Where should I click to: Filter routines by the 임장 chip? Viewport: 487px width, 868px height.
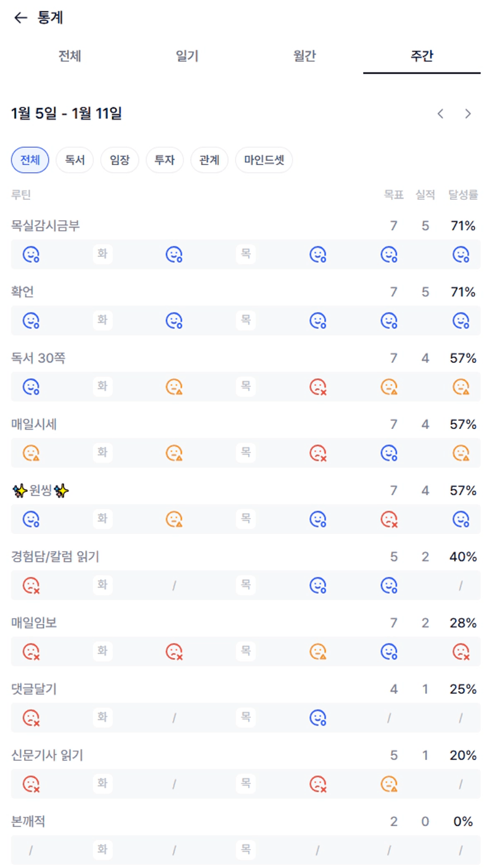tap(120, 160)
